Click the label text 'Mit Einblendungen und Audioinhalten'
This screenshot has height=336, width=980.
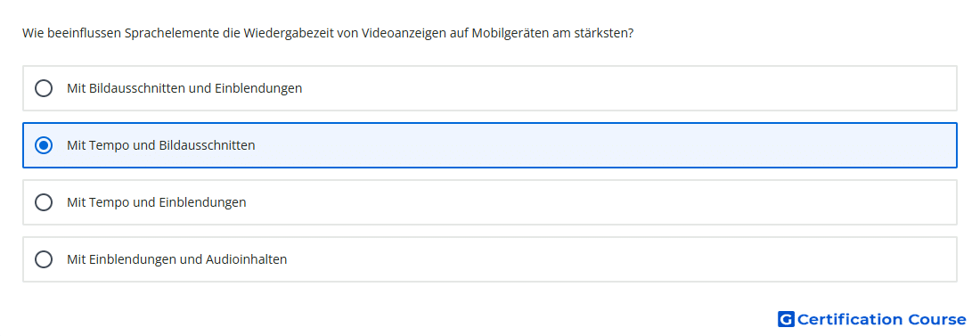[x=177, y=259]
